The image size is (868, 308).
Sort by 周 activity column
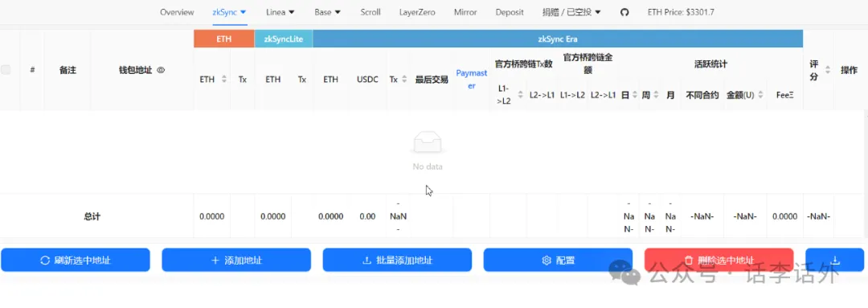pos(656,95)
